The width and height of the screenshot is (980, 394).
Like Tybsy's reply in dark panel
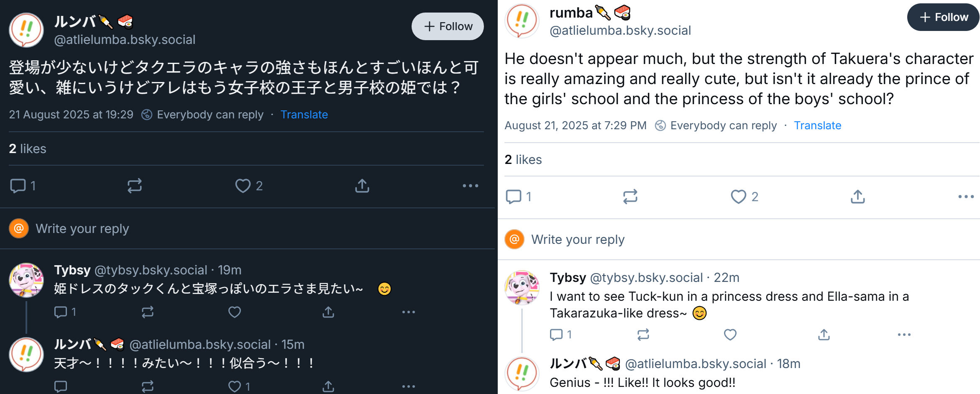pyautogui.click(x=235, y=312)
